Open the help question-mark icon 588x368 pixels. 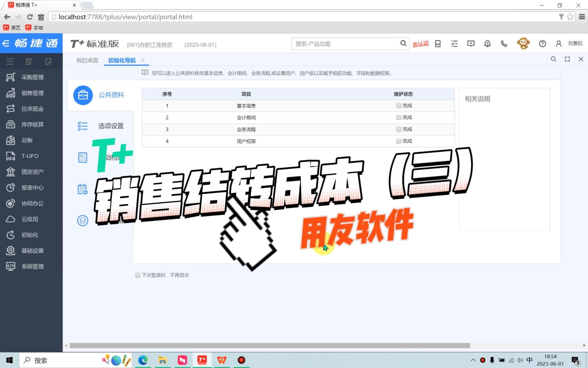click(x=542, y=44)
